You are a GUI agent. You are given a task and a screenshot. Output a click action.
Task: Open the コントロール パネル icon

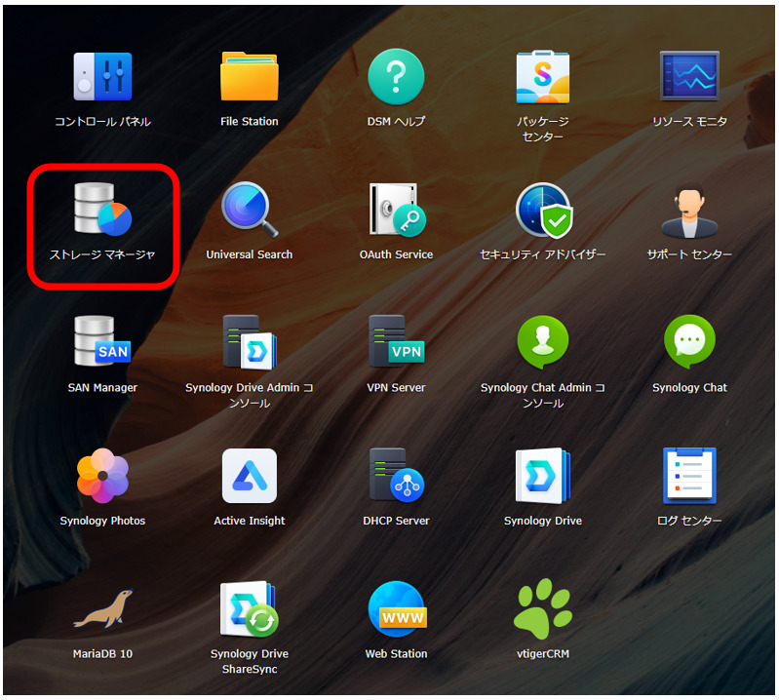pyautogui.click(x=102, y=76)
